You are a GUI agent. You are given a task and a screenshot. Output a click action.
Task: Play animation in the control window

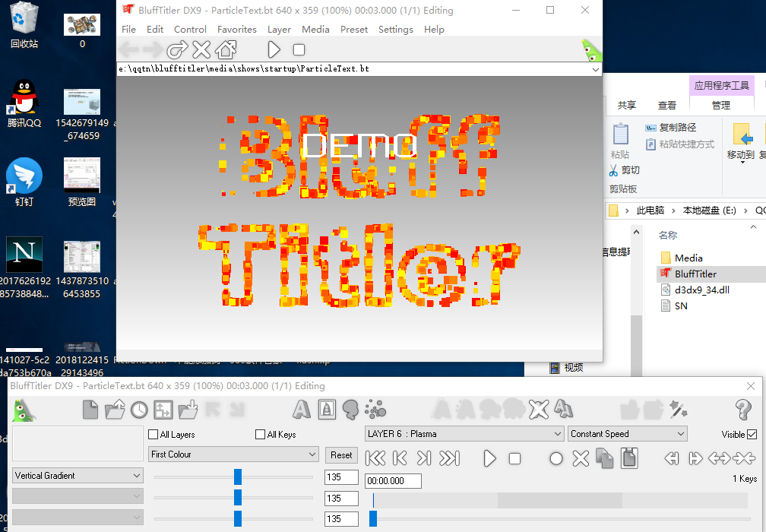(489, 459)
